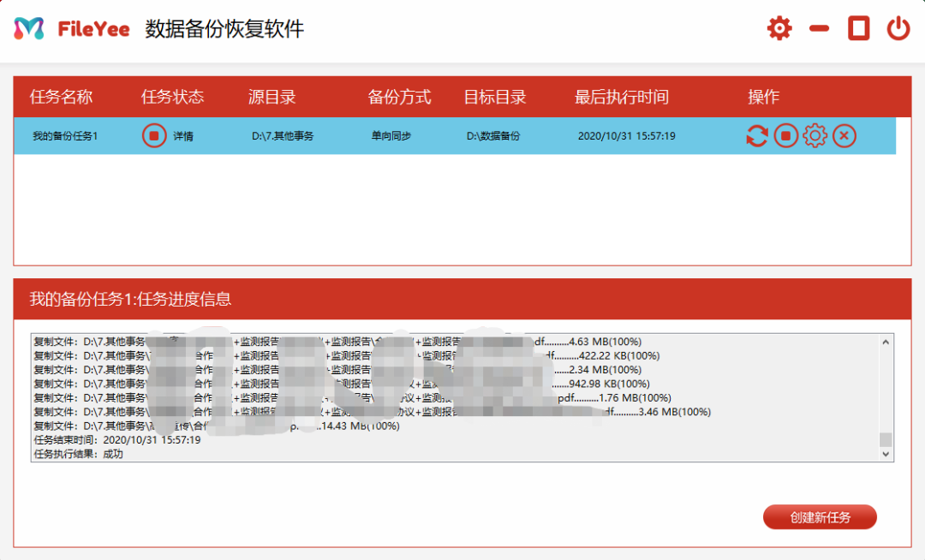
Task: Click the scrollbar thumb in progress log
Action: coord(886,440)
